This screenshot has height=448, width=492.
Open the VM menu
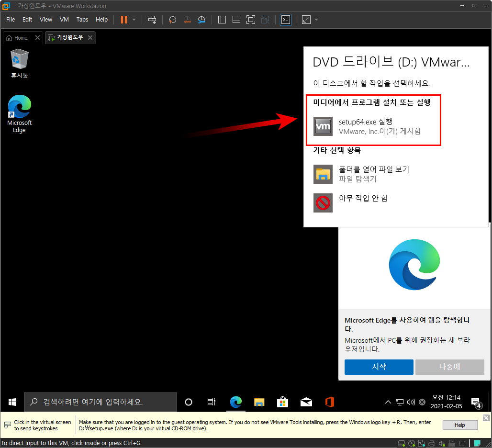[x=64, y=20]
